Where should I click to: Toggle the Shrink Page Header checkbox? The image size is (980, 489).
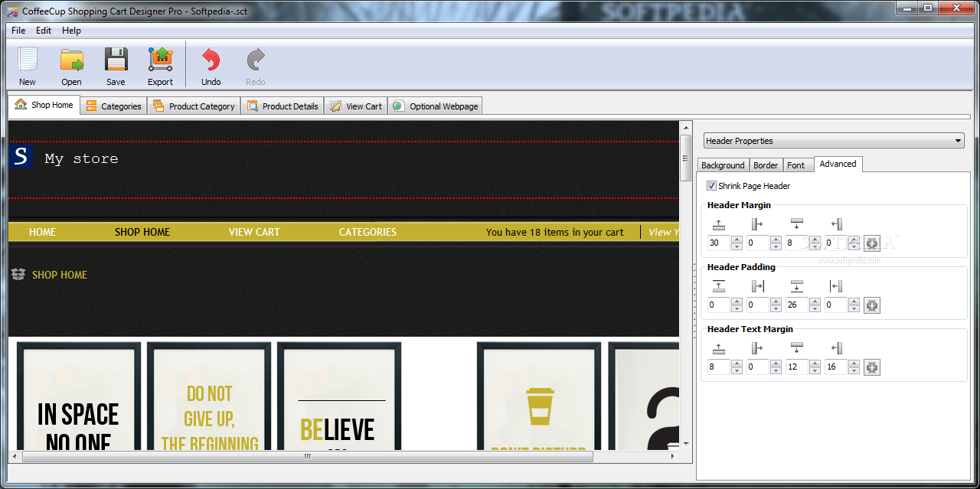pos(711,186)
